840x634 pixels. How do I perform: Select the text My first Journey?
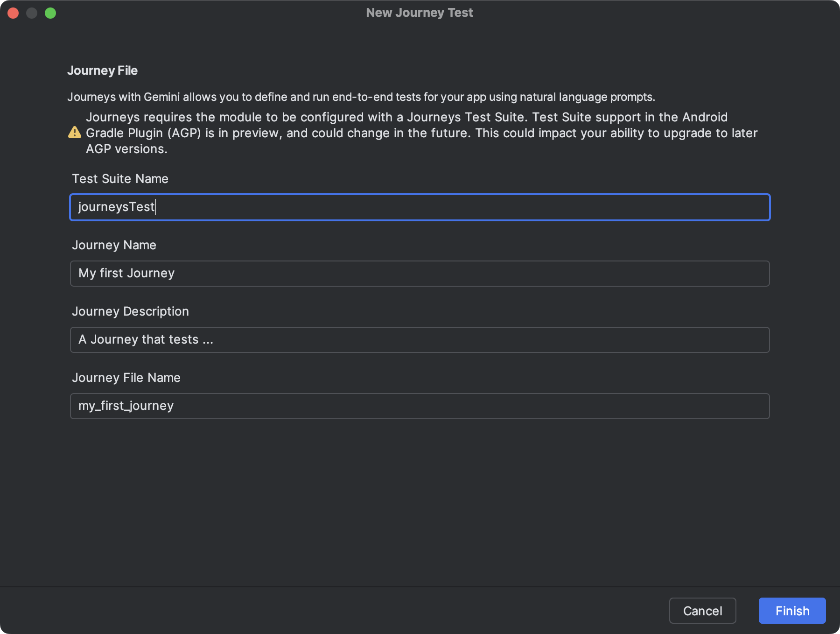[x=126, y=273]
